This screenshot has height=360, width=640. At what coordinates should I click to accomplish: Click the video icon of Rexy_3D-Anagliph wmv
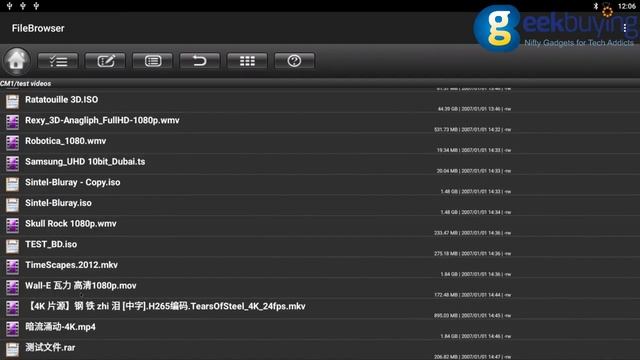click(12, 122)
